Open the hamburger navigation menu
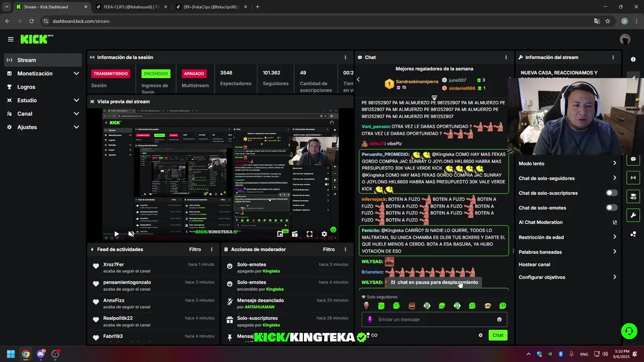The width and height of the screenshot is (644, 362). (x=11, y=39)
